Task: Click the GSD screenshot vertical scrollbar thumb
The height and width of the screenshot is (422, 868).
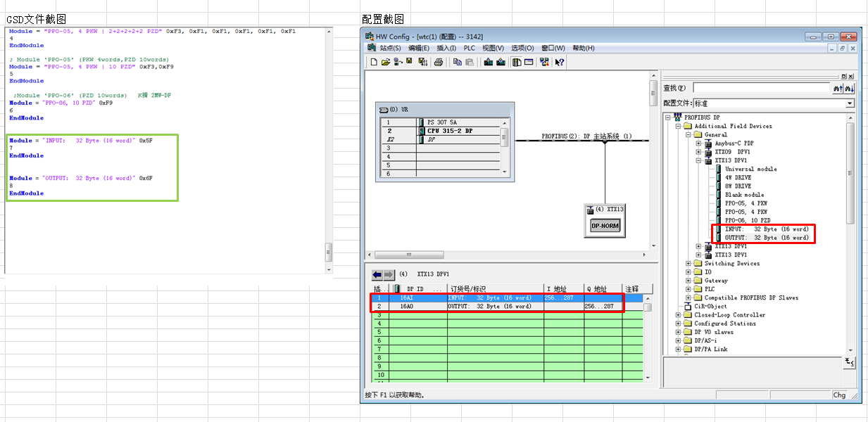Action: tap(328, 251)
